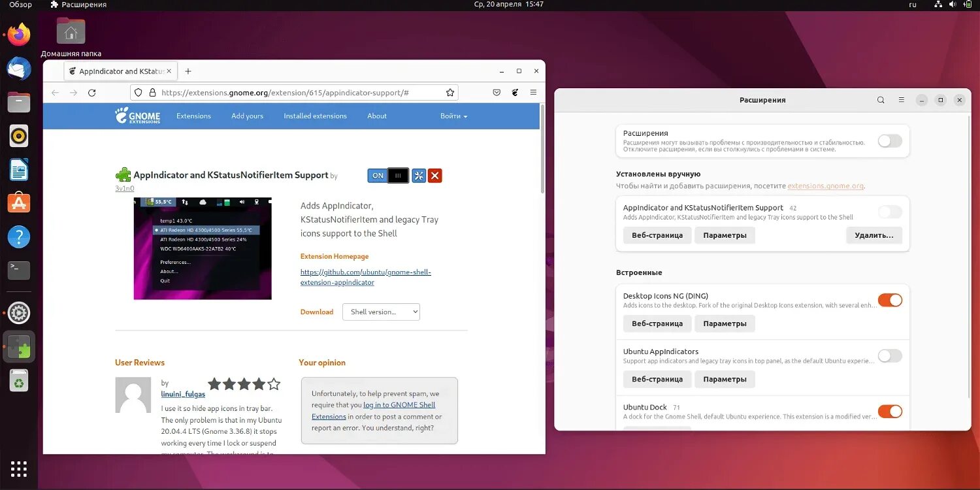980x490 pixels.
Task: Open extension settings wrench button on webpage
Action: [x=419, y=175]
